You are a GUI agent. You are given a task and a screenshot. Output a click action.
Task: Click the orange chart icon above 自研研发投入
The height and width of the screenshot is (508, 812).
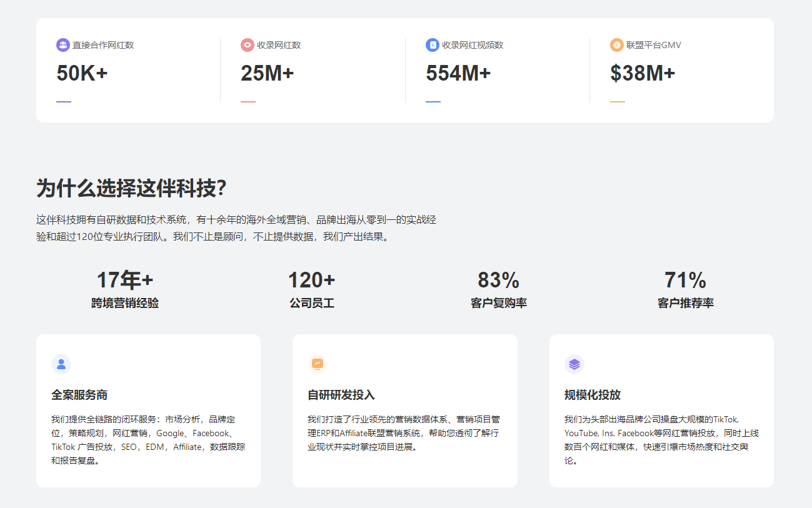(318, 364)
